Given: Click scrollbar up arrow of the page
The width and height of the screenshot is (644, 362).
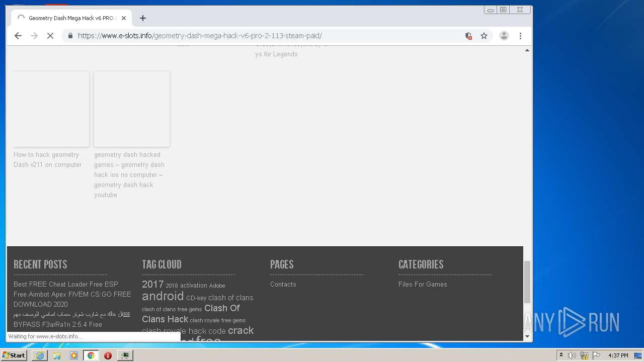Looking at the screenshot, I should click(x=527, y=50).
